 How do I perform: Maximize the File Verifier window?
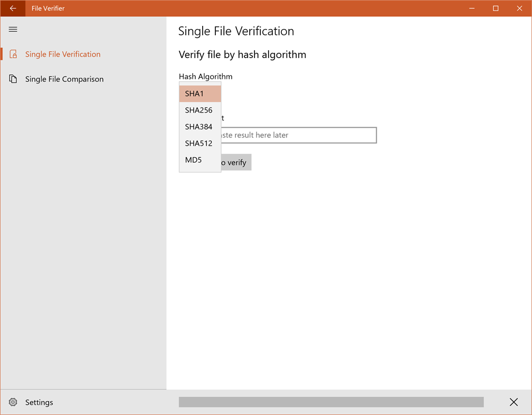click(495, 8)
